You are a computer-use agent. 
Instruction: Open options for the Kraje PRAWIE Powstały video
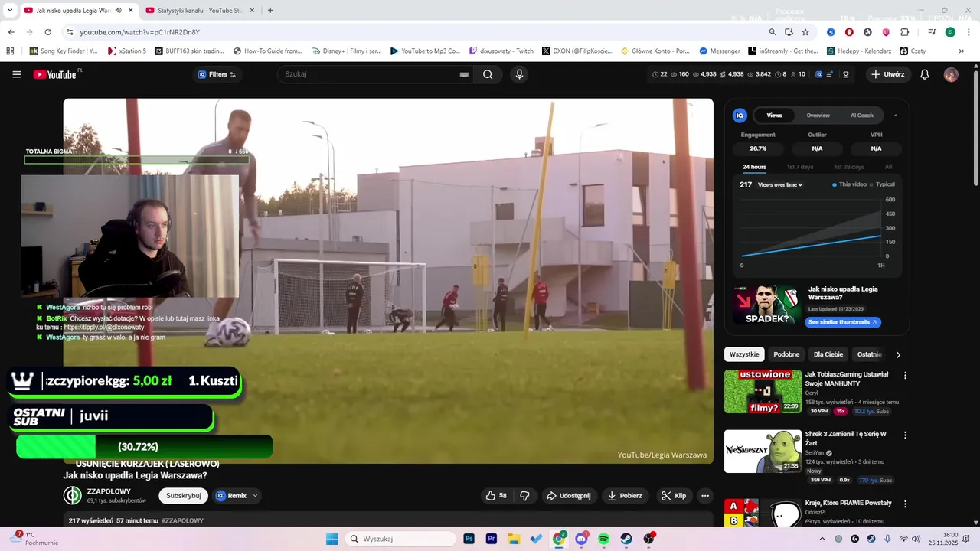[905, 504]
